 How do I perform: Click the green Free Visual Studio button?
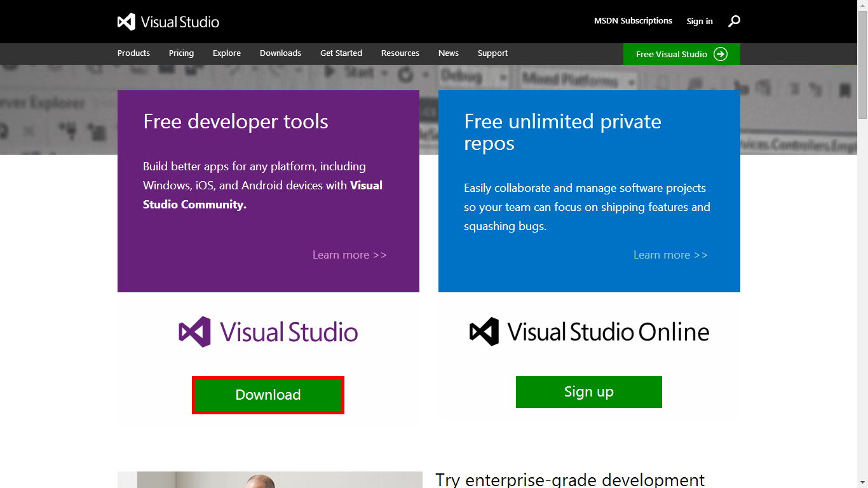(x=682, y=54)
